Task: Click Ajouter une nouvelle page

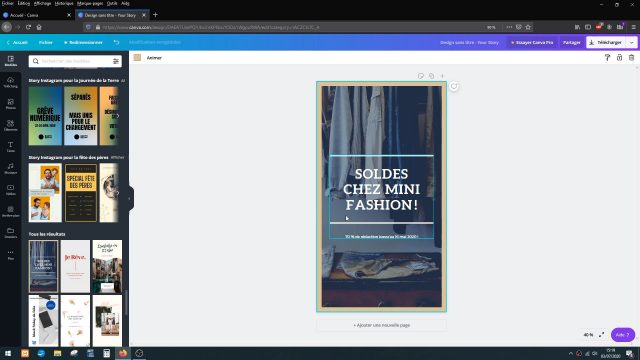Action: pos(381,325)
